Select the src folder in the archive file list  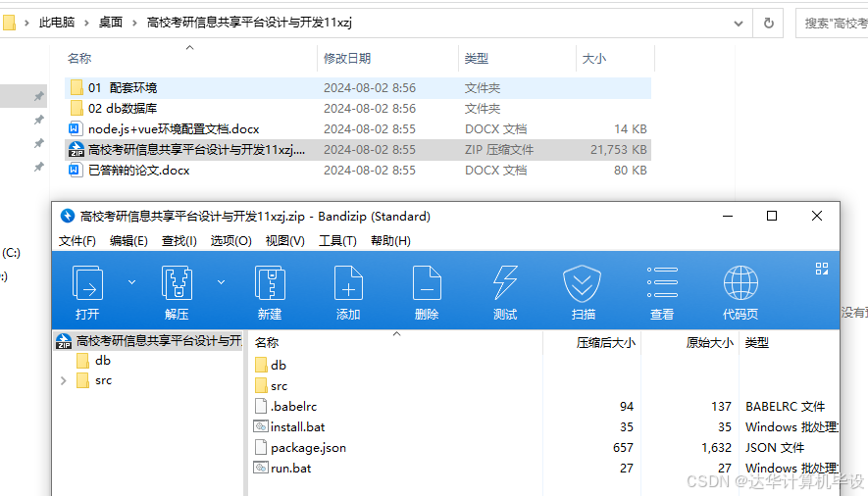[x=272, y=386]
